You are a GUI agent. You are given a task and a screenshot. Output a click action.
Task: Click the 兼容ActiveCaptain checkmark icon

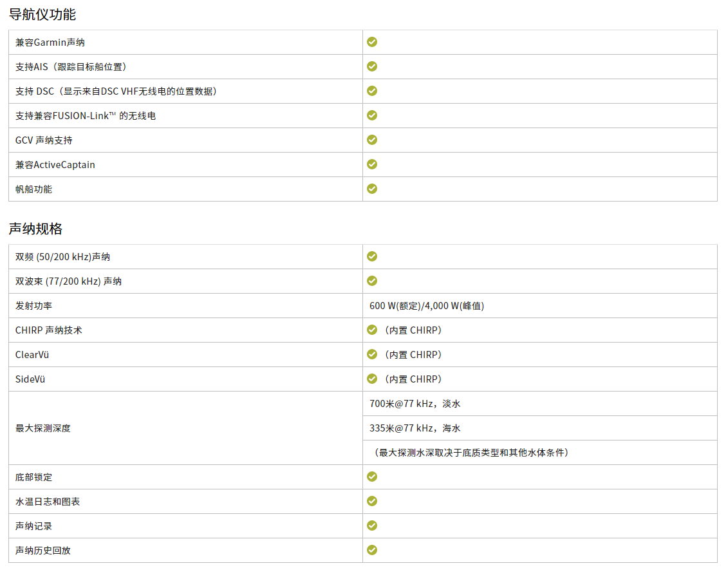point(372,164)
